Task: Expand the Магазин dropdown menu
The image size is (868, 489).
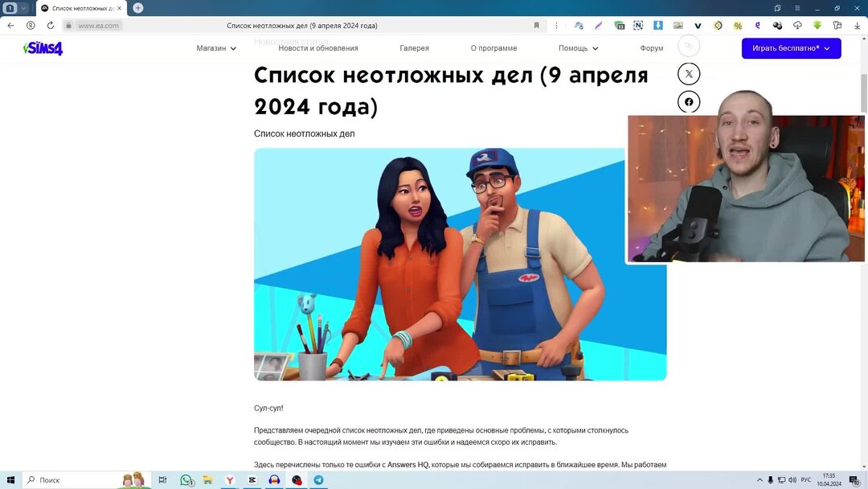Action: point(216,48)
